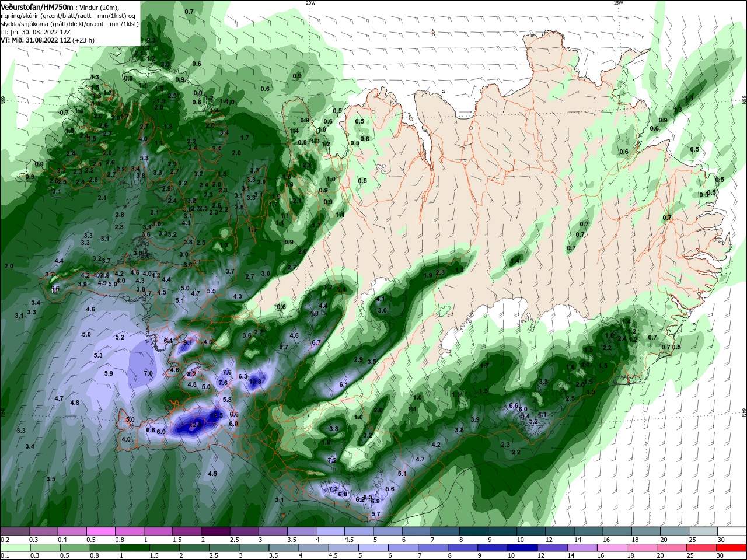Viewport: 747px width, 560px height.
Task: Click the 7.0 precipitation value on map
Action: pyautogui.click(x=148, y=373)
